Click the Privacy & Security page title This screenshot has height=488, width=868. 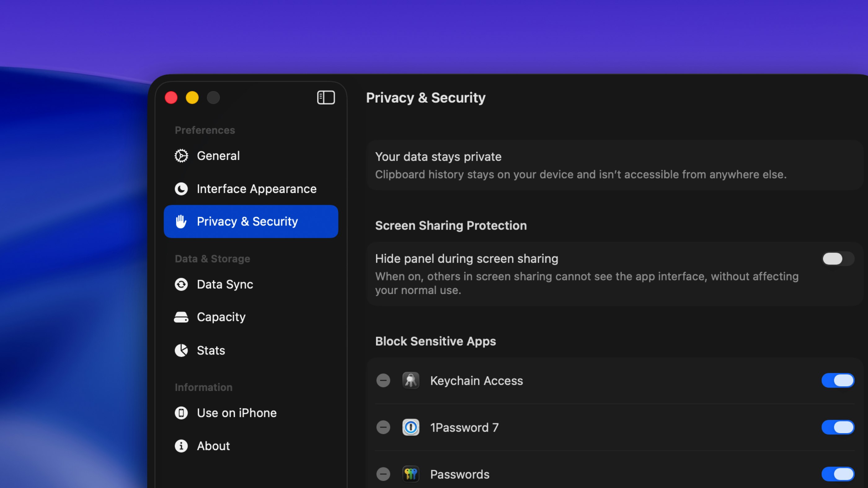[426, 98]
